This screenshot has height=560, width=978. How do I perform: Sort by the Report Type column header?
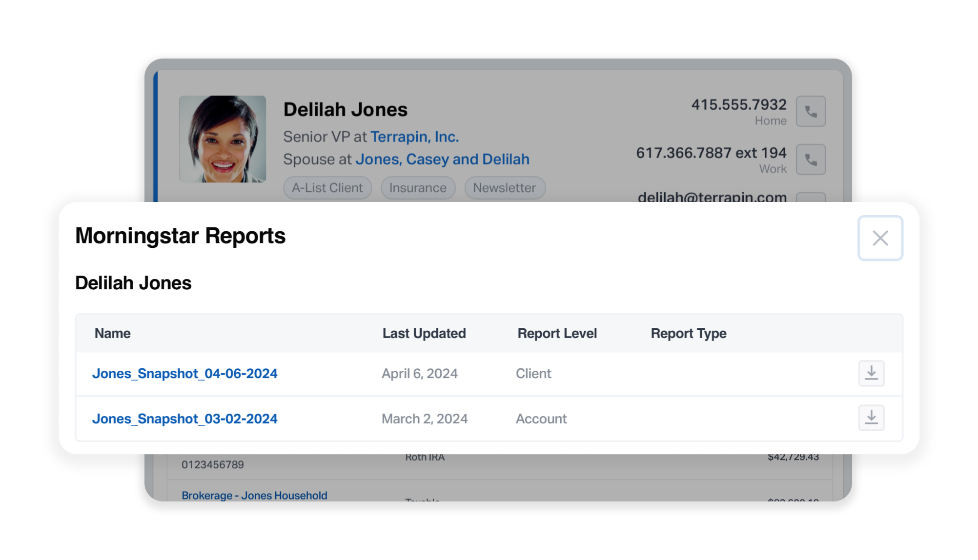689,334
